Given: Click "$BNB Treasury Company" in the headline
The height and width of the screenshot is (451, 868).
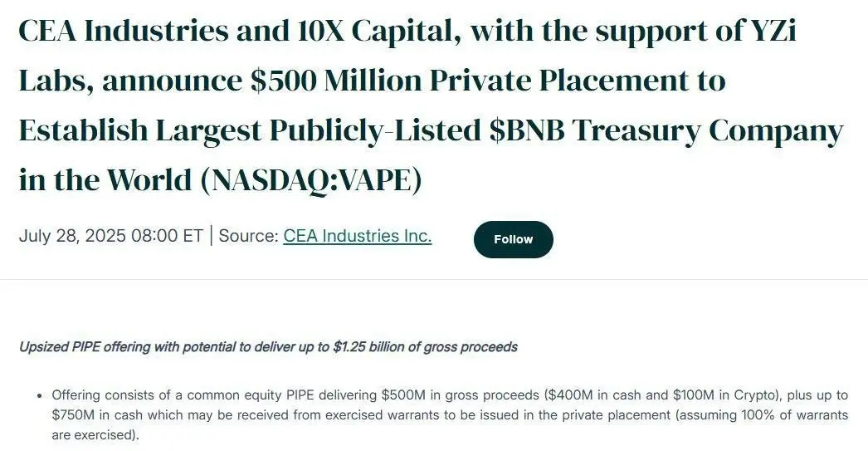Looking at the screenshot, I should click(666, 130).
